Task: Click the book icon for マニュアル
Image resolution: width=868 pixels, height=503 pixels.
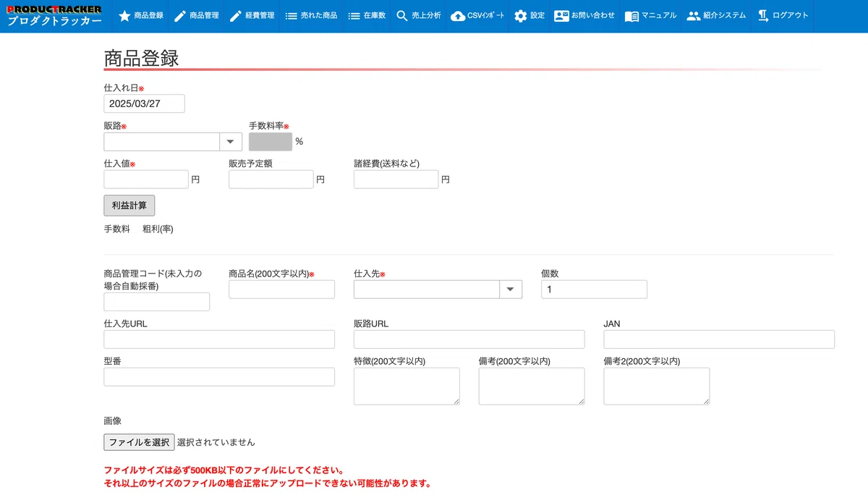Action: coord(631,16)
